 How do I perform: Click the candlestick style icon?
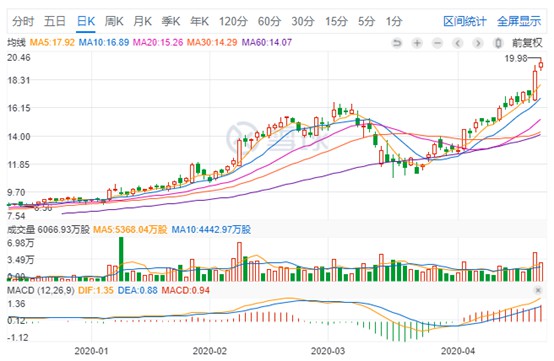pos(498,43)
